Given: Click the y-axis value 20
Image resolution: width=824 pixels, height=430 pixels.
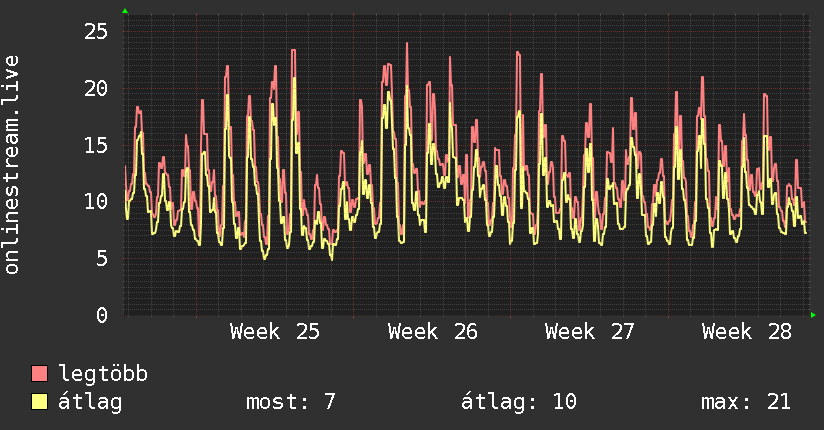Looking at the screenshot, I should click(96, 88).
